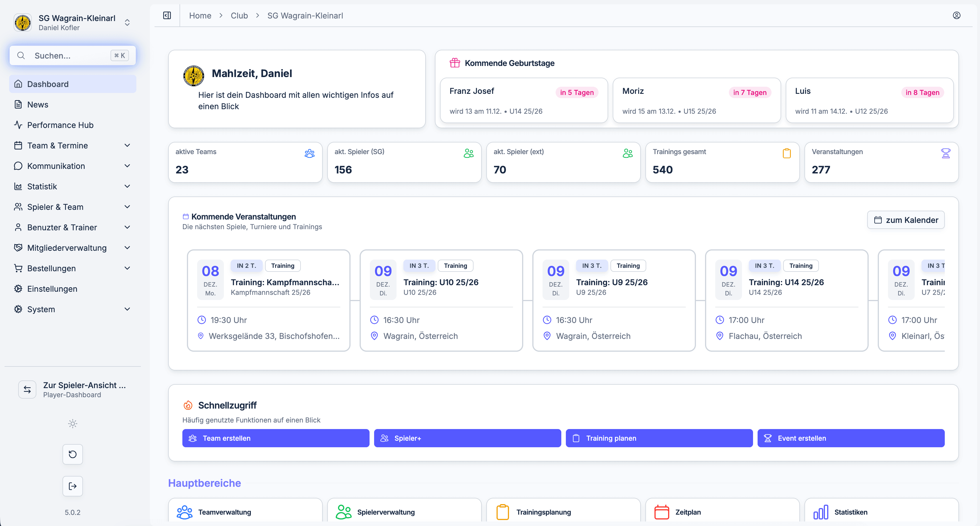Click the clock icon next to 19:30 Uhr

click(202, 320)
